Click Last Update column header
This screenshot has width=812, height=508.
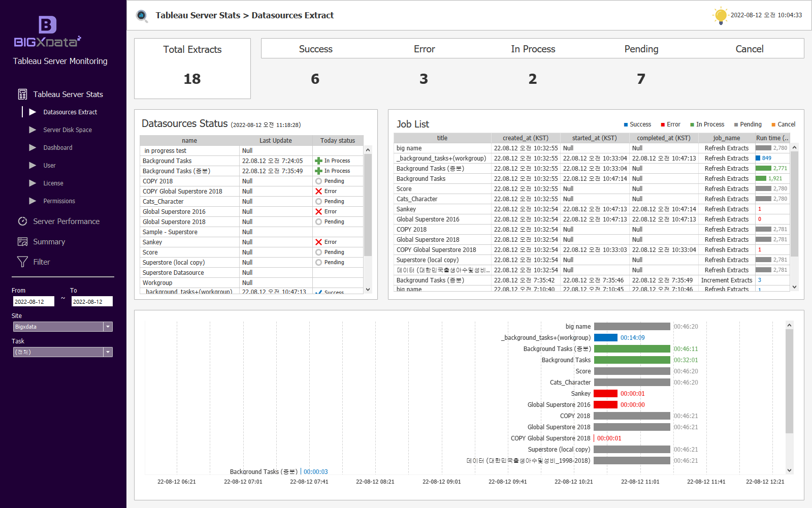(x=276, y=141)
